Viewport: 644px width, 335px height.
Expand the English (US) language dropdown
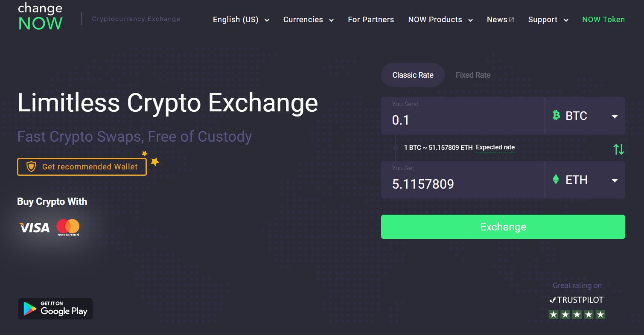click(241, 20)
